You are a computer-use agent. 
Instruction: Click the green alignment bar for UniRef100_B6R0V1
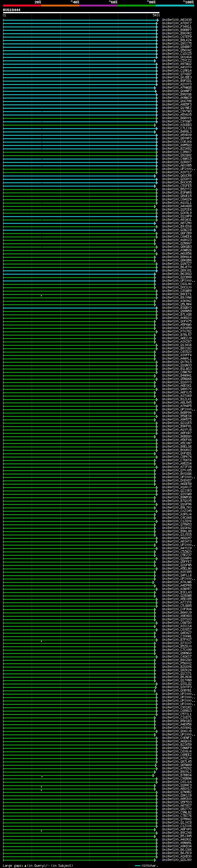click(80, 118)
